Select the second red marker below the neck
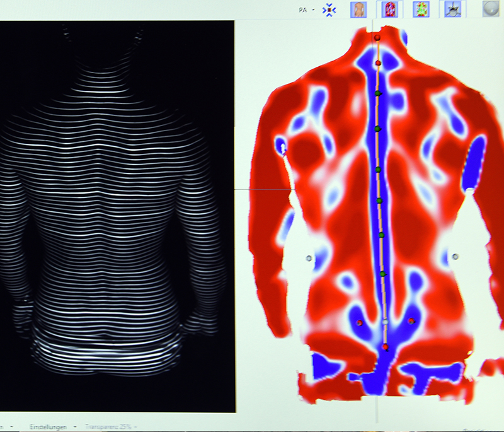This screenshot has height=432, width=504. click(378, 63)
